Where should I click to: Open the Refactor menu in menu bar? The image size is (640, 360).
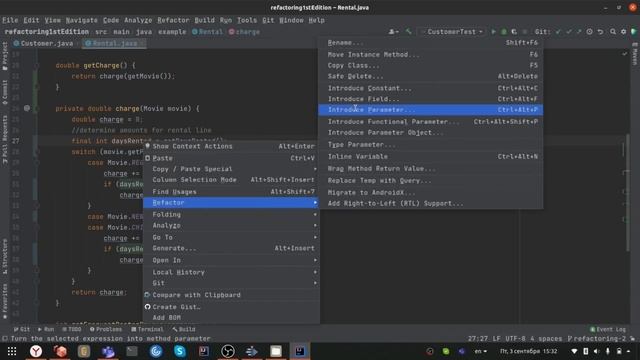click(173, 20)
